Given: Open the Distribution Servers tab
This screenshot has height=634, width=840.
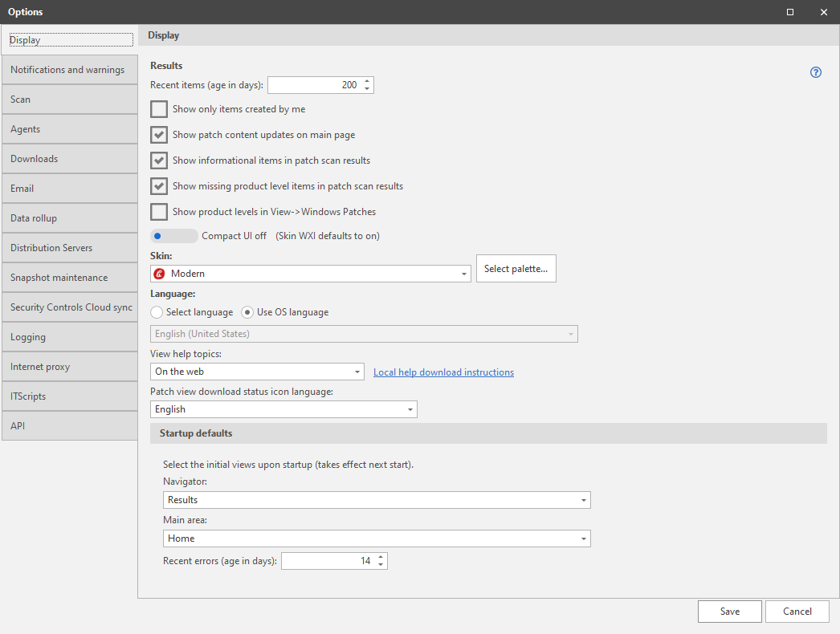Looking at the screenshot, I should point(70,248).
